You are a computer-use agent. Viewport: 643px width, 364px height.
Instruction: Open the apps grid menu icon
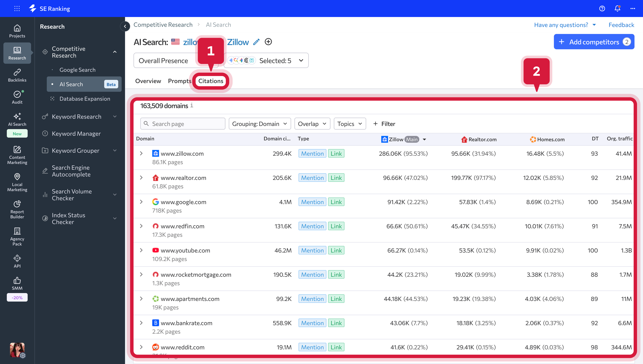pyautogui.click(x=17, y=8)
